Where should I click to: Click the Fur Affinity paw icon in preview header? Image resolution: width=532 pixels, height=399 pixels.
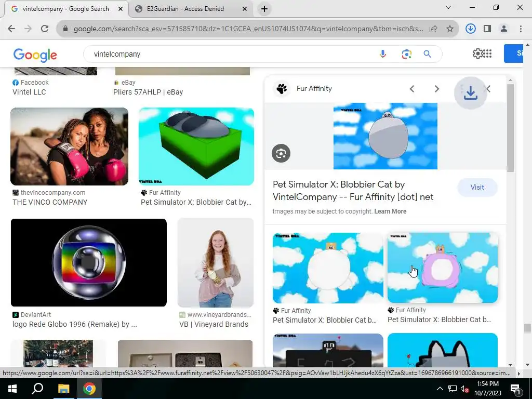pyautogui.click(x=282, y=89)
